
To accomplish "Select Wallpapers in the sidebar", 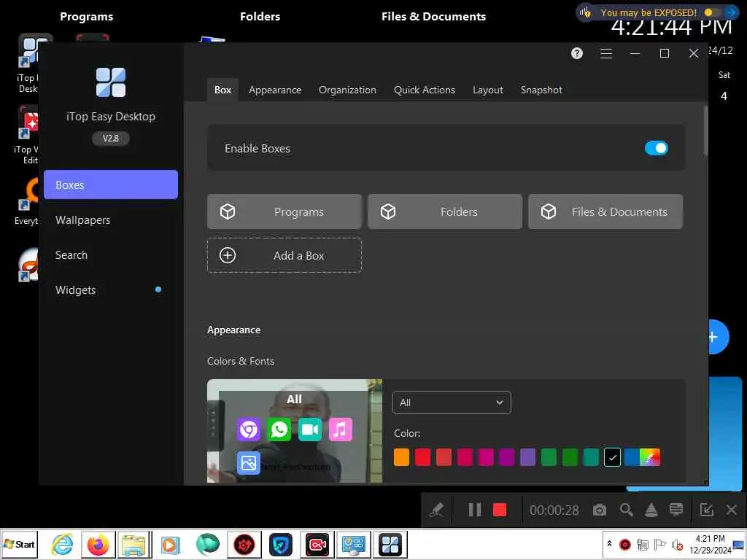I will click(x=111, y=219).
